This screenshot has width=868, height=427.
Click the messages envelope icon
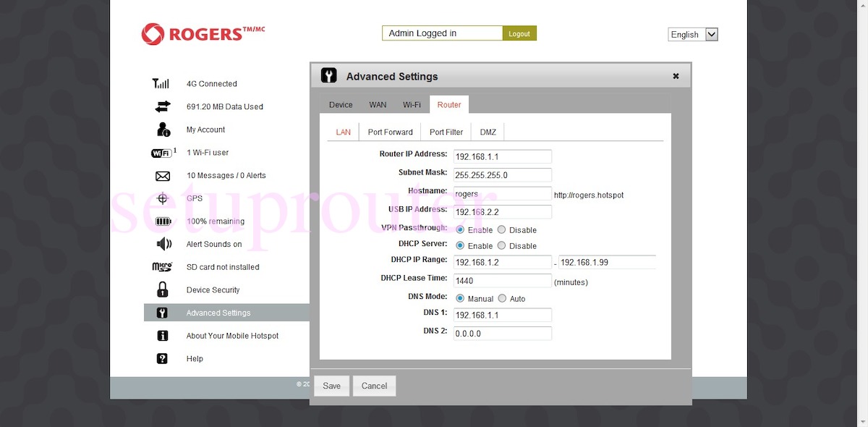click(x=162, y=176)
